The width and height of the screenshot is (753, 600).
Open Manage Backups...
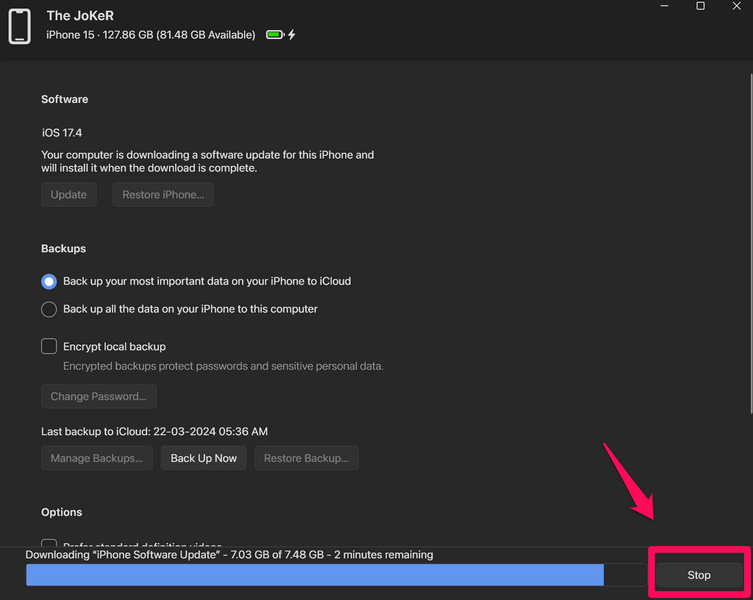pyautogui.click(x=97, y=458)
